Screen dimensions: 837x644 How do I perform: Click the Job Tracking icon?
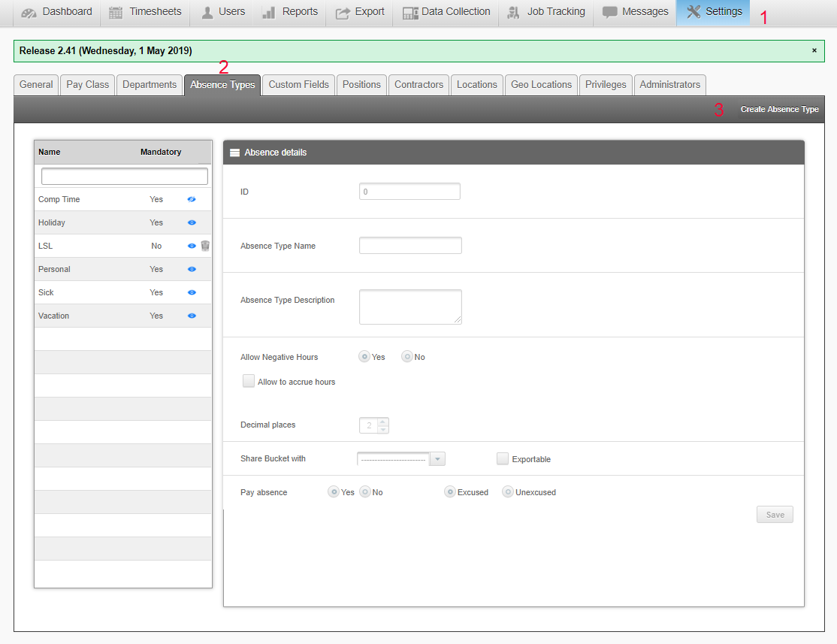[513, 13]
